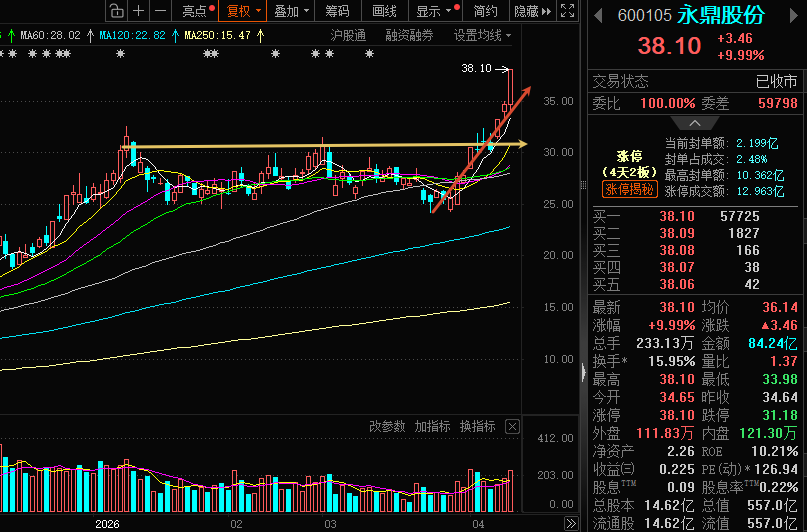
Task: Toggle 亮点 highlights option
Action: point(198,11)
